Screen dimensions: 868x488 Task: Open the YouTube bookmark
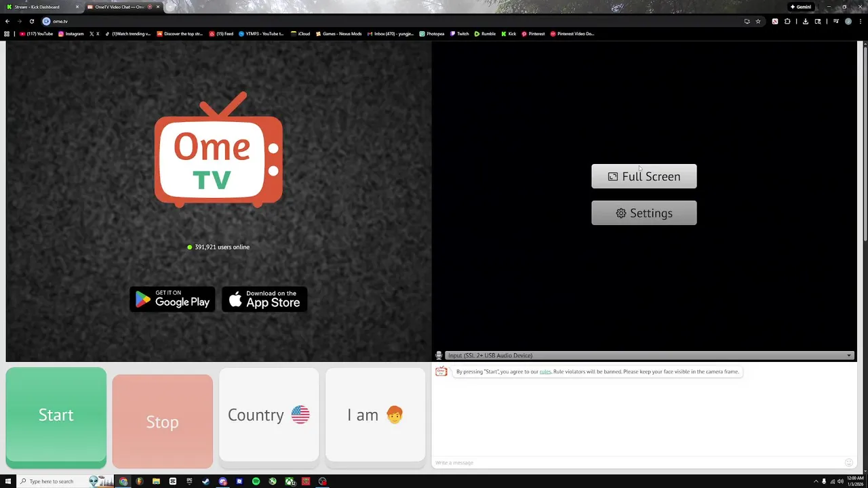pyautogui.click(x=36, y=33)
